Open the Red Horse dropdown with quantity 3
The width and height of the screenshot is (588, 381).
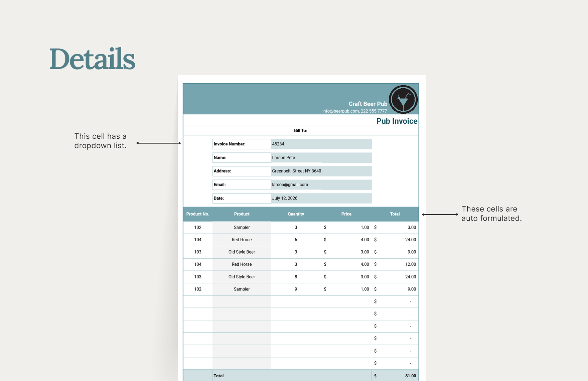click(x=242, y=264)
